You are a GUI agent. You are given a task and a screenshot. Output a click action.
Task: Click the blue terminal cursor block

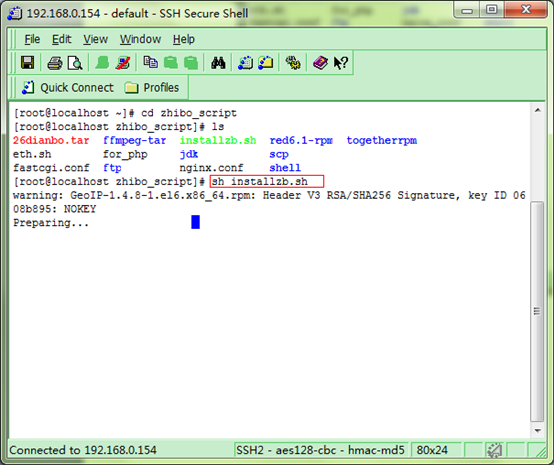[195, 222]
